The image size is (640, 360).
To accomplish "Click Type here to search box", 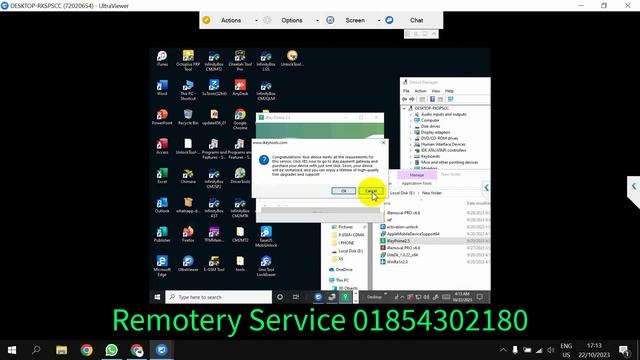I will [x=219, y=297].
